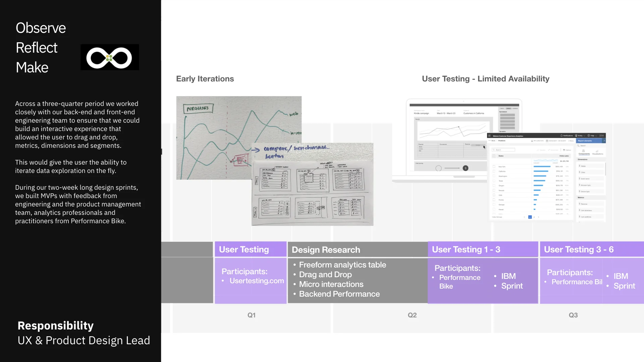Go to page 2 of the table
The height and width of the screenshot is (362, 644).
click(x=534, y=217)
